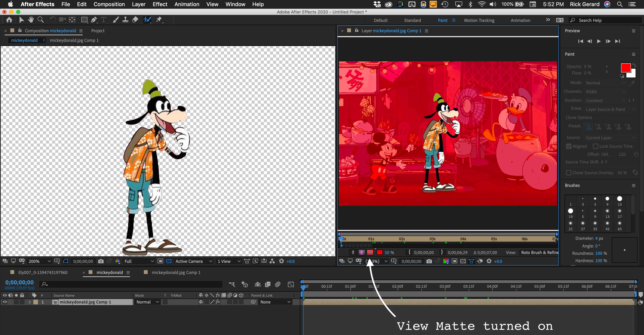This screenshot has width=644, height=335.
Task: Select the Eraser tool
Action: 135,20
